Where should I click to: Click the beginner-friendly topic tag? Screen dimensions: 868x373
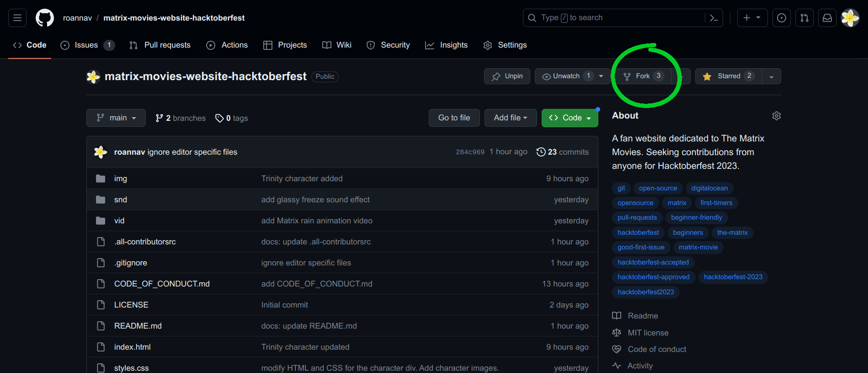pos(697,217)
